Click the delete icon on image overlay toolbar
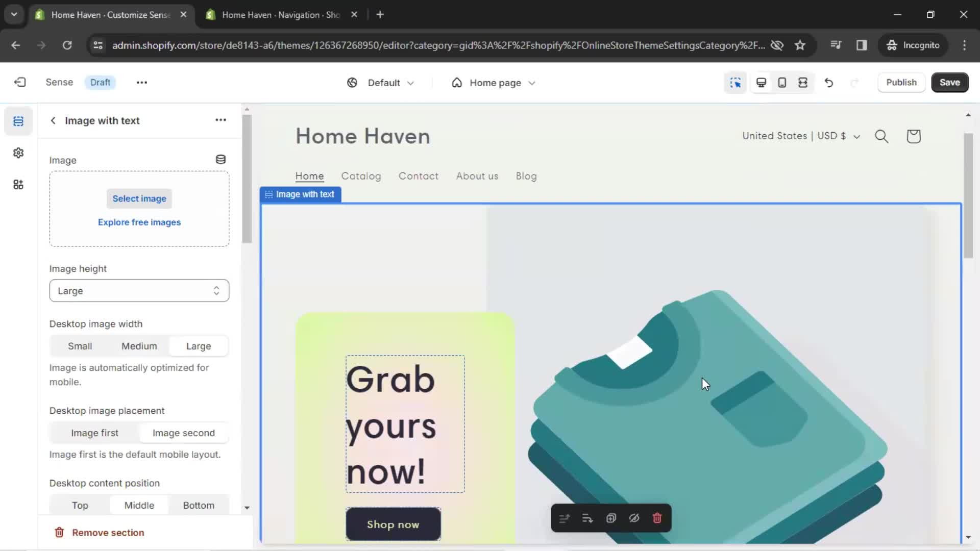Viewport: 980px width, 551px height. tap(657, 518)
